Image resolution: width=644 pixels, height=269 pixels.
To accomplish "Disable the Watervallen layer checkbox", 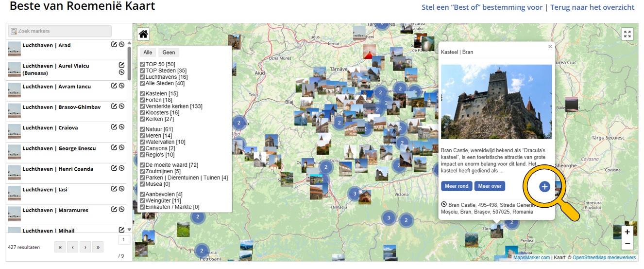I will 142,142.
